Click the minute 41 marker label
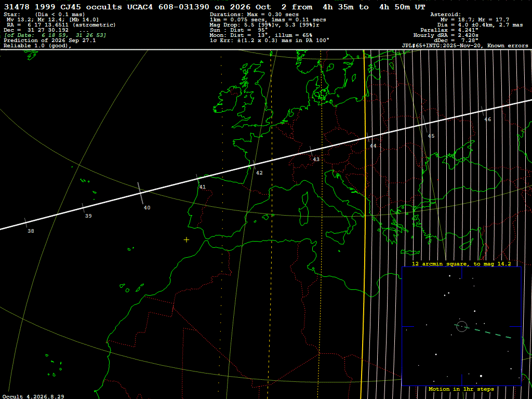Viewport: 532px width, 399px height. [x=202, y=187]
